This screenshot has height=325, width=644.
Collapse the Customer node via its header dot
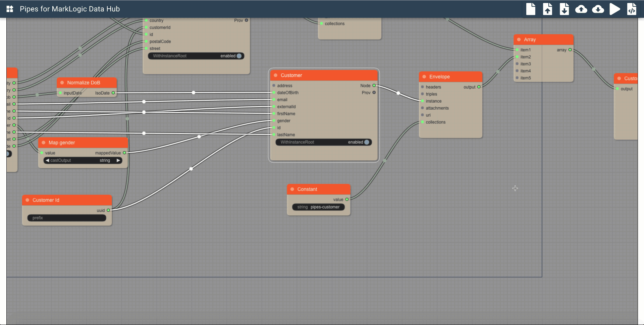pos(275,75)
